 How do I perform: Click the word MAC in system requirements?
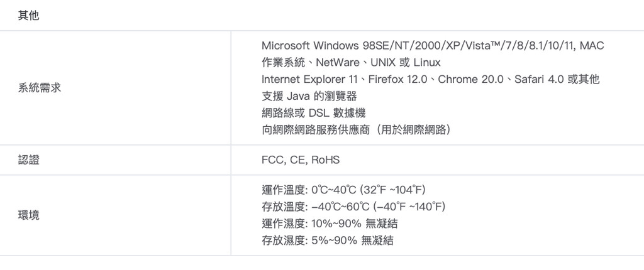click(592, 46)
